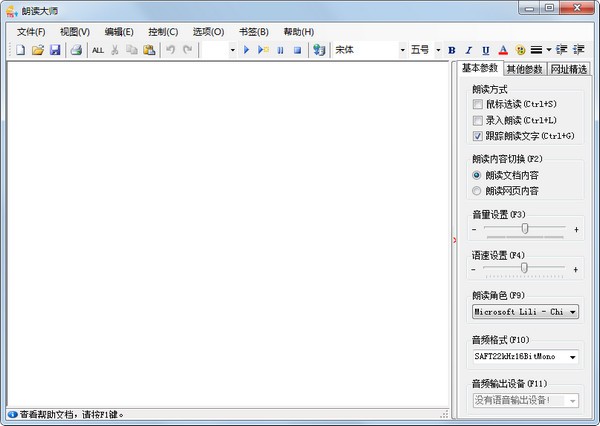Minimize the 朗读大师 window
The image size is (600, 426).
(530, 8)
